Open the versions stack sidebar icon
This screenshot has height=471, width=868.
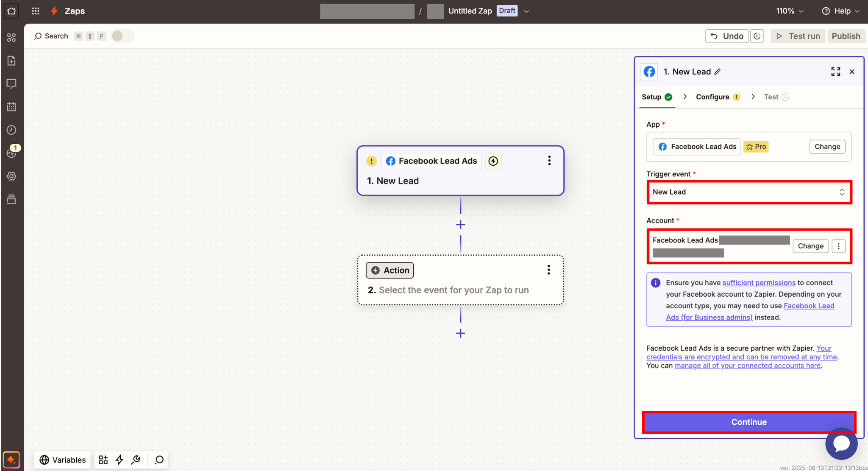(x=11, y=199)
